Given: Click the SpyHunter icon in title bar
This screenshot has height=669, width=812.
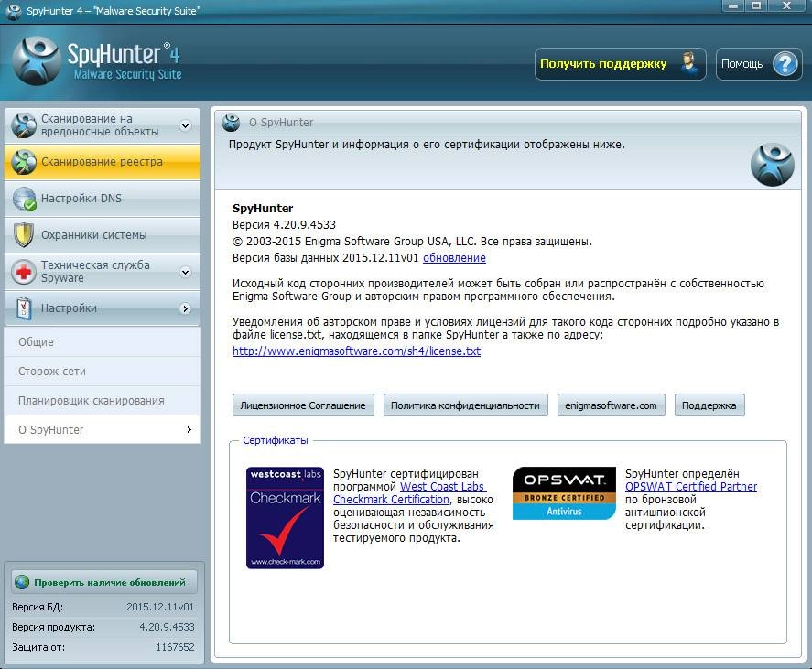Looking at the screenshot, I should [14, 11].
